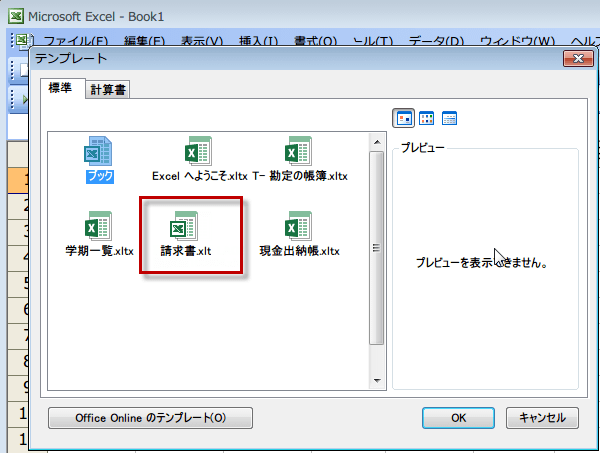Open the ファイル(F) menu
The image size is (600, 453).
76,41
